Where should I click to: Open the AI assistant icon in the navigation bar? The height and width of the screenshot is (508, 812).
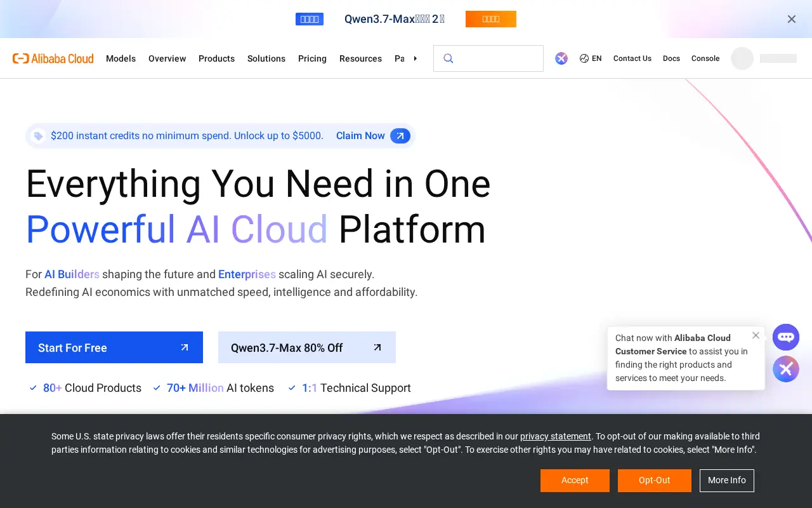(x=561, y=58)
